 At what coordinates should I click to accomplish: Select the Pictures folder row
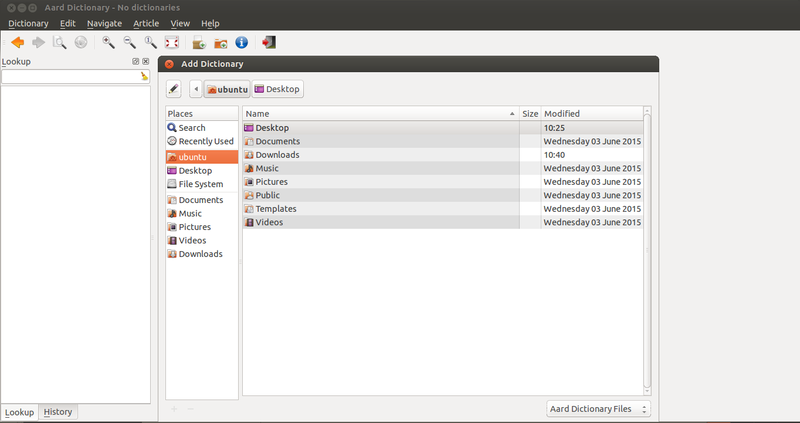point(443,182)
